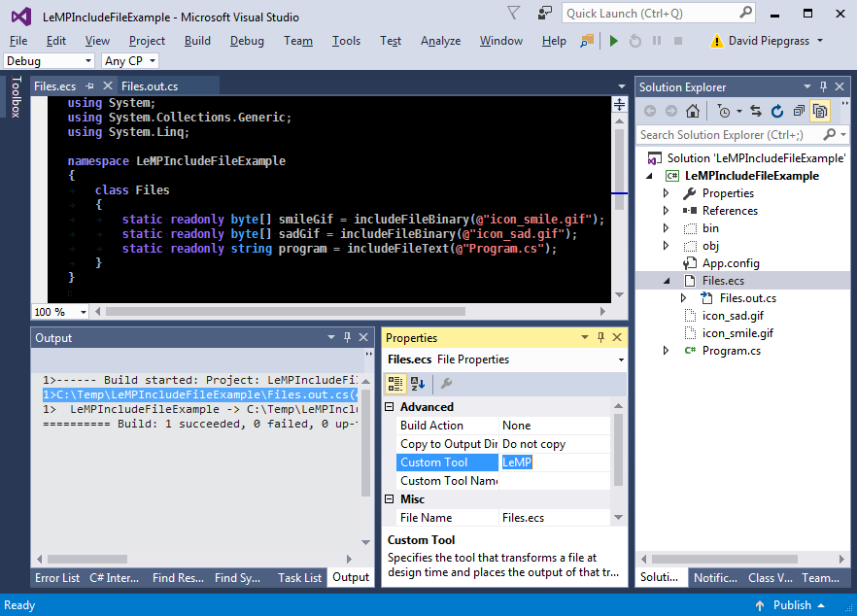Click the green Start debugging play icon
This screenshot has height=616, width=857.
coord(613,41)
